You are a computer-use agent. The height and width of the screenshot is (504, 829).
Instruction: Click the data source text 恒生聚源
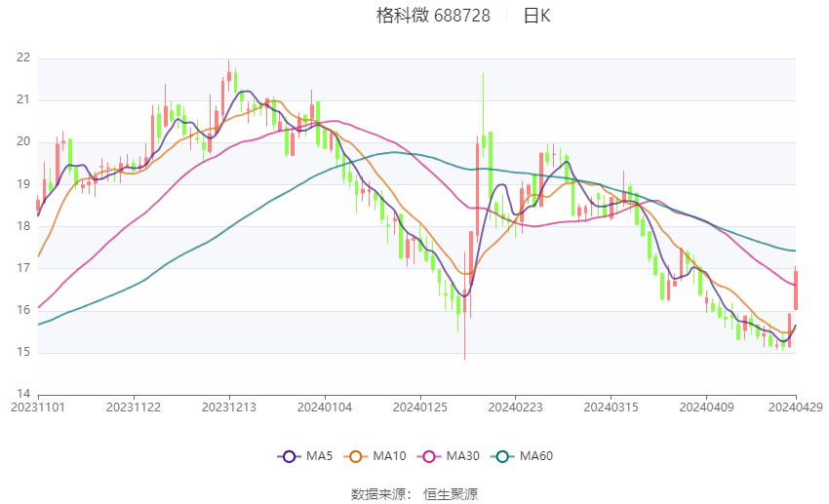click(x=451, y=494)
